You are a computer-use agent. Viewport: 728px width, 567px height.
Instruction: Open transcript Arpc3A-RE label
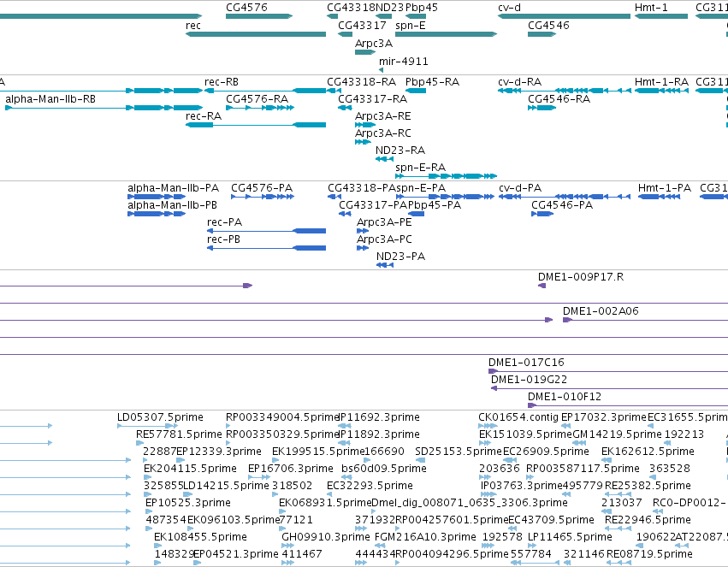click(383, 116)
